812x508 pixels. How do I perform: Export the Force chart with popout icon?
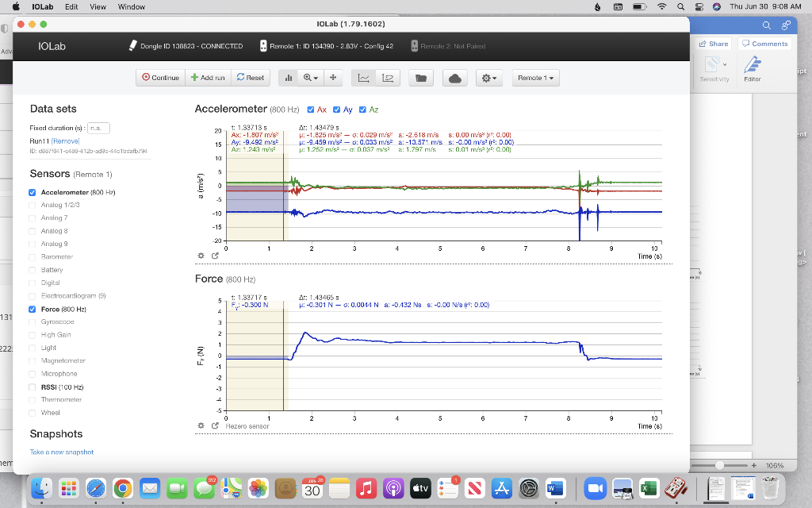[x=215, y=425]
